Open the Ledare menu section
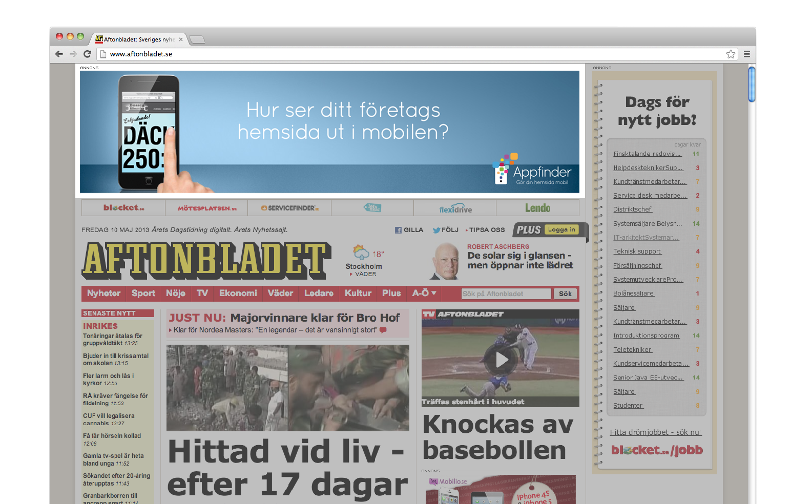812x504 pixels. 319,293
